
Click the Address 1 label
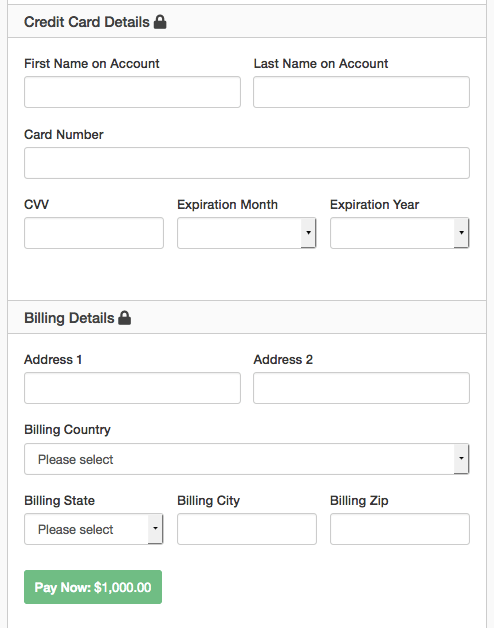tap(53, 360)
